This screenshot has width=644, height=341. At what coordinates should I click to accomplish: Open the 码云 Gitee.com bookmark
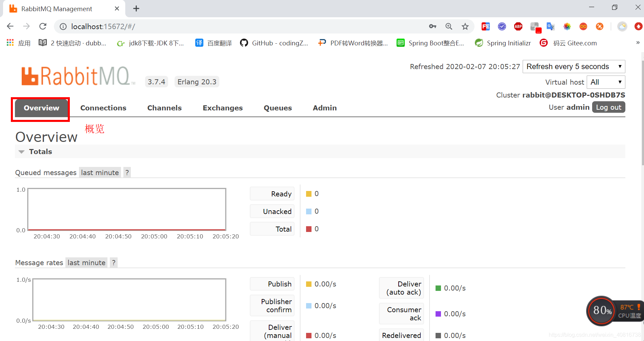click(x=568, y=43)
